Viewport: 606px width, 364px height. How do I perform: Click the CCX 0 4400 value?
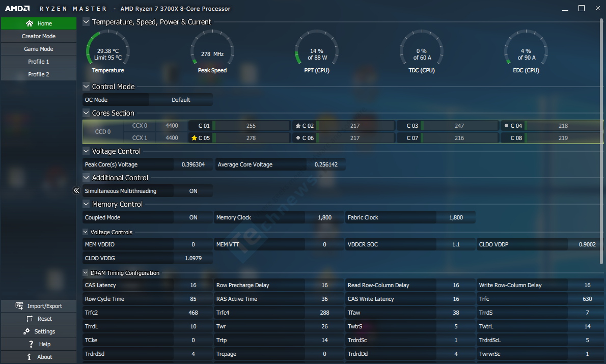coord(172,126)
